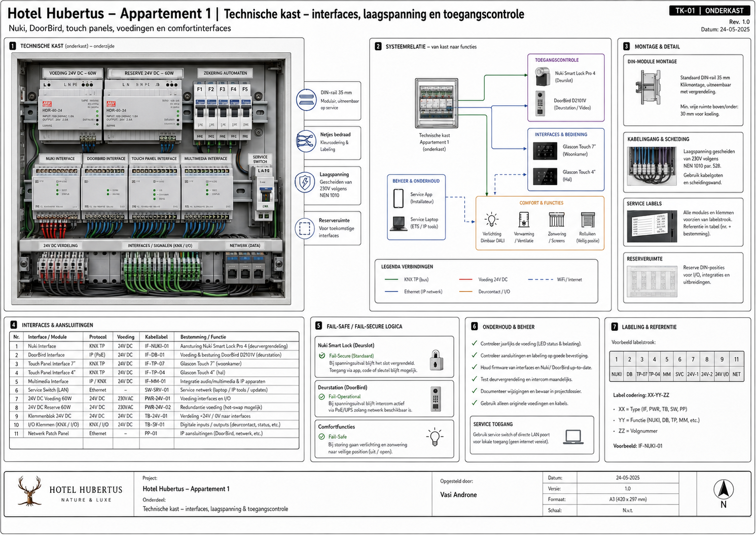Click the laptop icon in the Service Toegang box
This screenshot has width=756, height=535.
[x=573, y=437]
